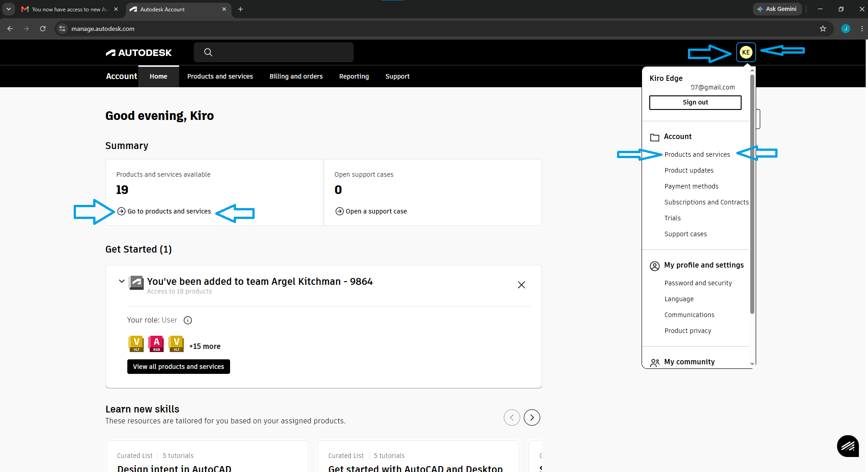Click the search input field
868x472 pixels.
[274, 52]
